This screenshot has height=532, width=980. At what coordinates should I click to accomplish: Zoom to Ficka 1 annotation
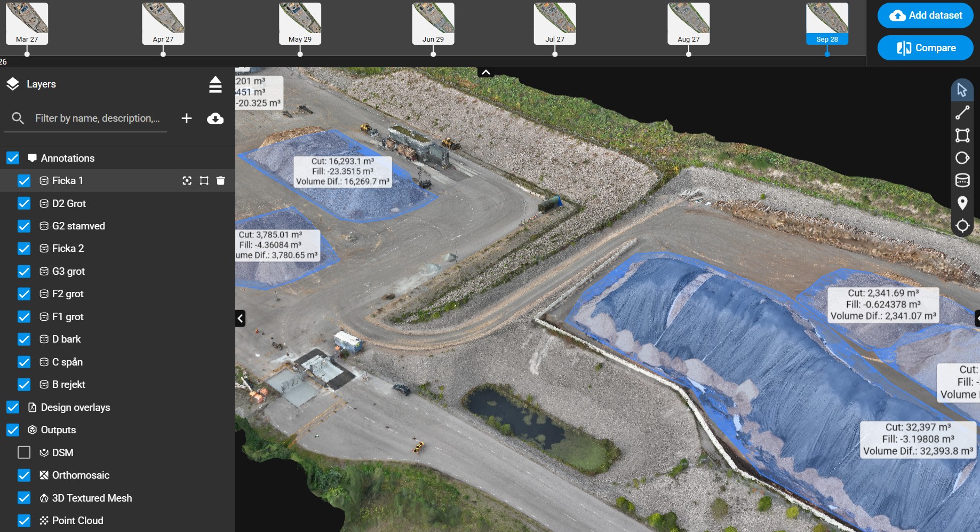tap(187, 181)
